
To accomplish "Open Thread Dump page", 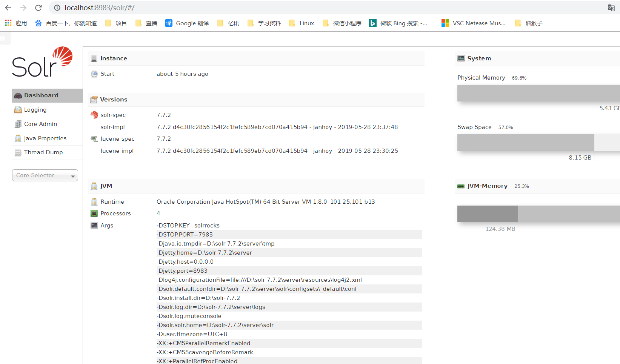I will point(47,152).
